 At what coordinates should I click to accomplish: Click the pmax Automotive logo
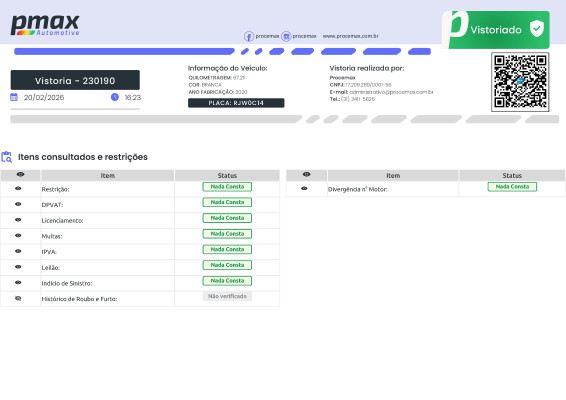tap(45, 25)
